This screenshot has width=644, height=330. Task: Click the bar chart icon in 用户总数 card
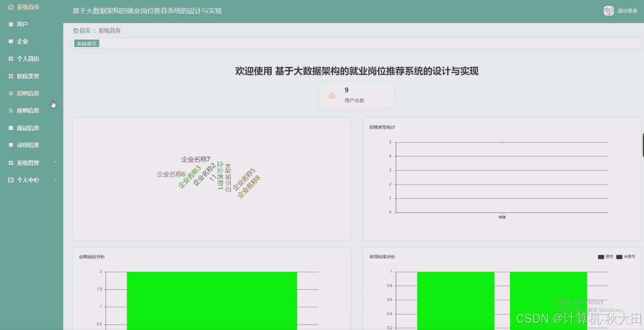[x=332, y=95]
